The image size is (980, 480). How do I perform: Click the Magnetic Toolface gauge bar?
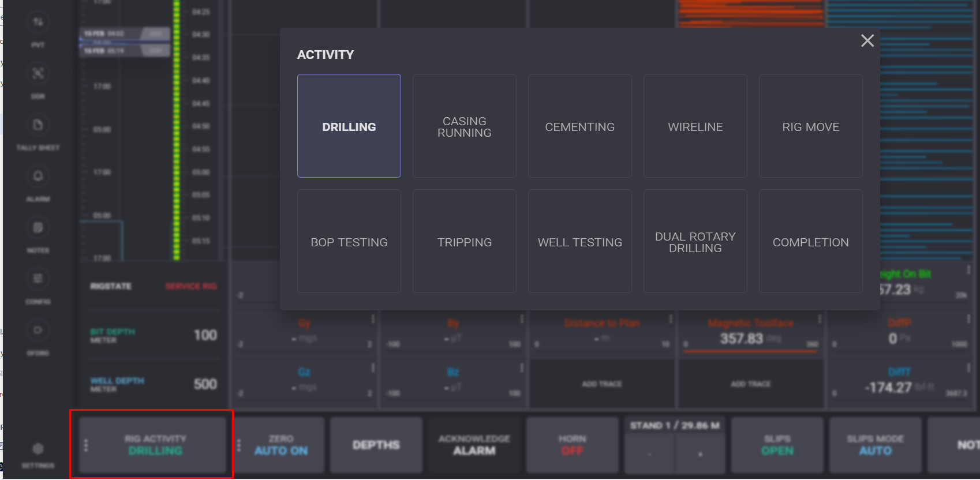coord(751,350)
